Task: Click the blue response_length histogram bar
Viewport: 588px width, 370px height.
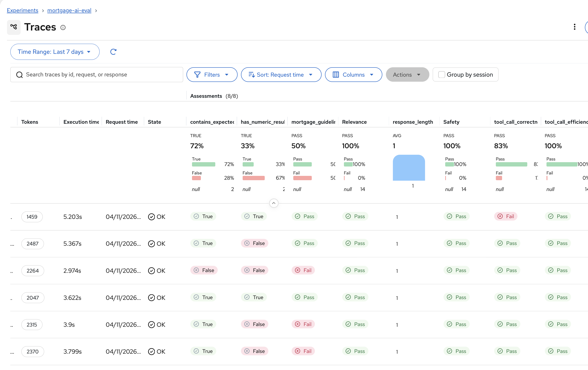Action: 409,168
